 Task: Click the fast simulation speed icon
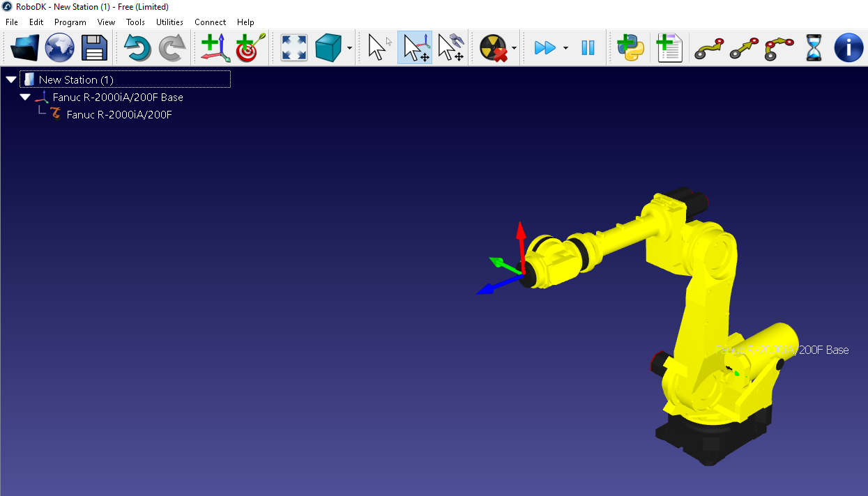[x=545, y=48]
